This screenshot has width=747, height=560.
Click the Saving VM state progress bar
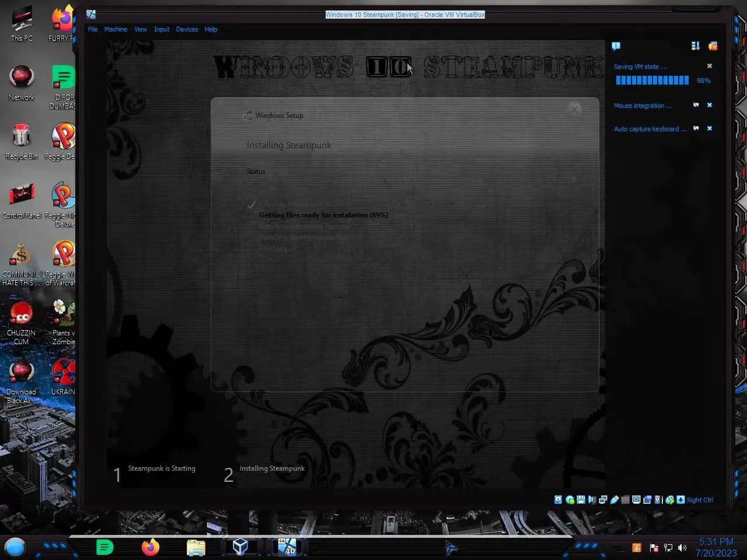tap(652, 80)
